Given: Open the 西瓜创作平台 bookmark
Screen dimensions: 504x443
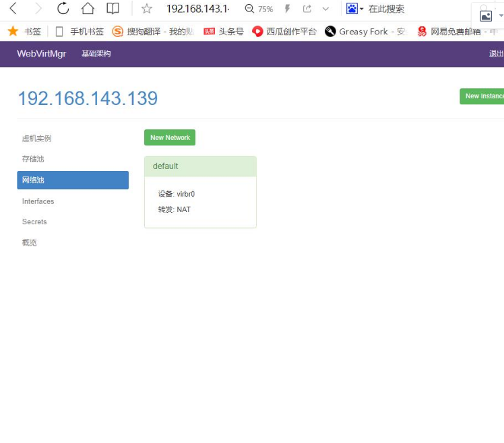Looking at the screenshot, I should point(284,32).
